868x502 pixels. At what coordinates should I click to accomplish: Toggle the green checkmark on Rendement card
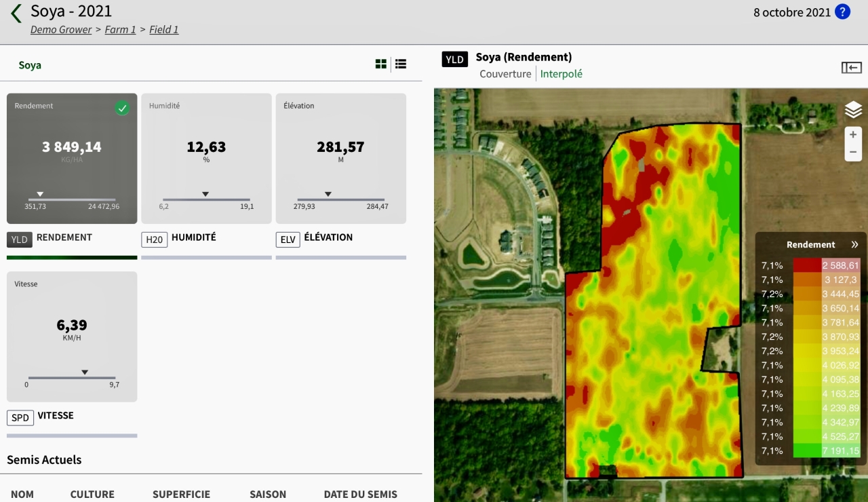point(122,108)
